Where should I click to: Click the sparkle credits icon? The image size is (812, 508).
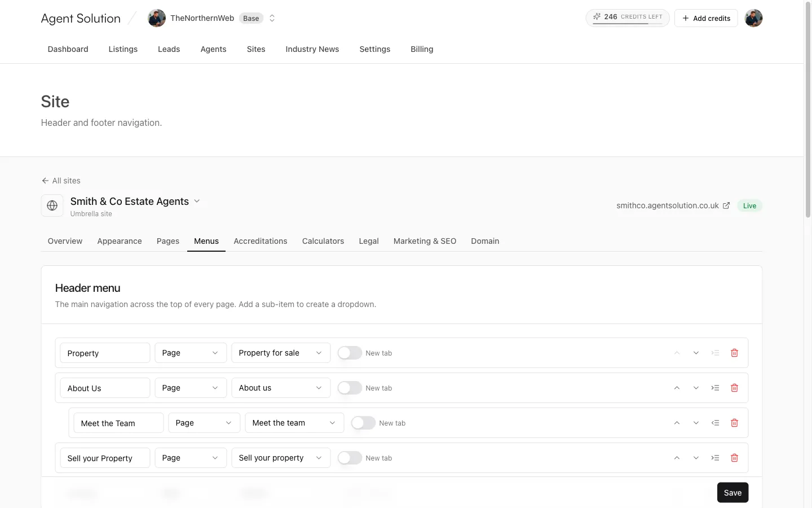coord(597,17)
